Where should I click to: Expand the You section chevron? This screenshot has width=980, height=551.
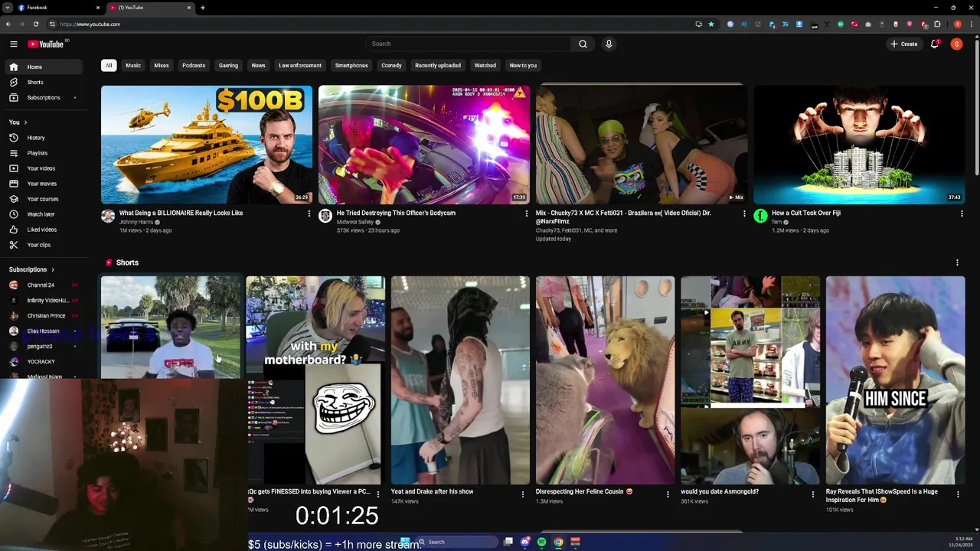[x=25, y=122]
